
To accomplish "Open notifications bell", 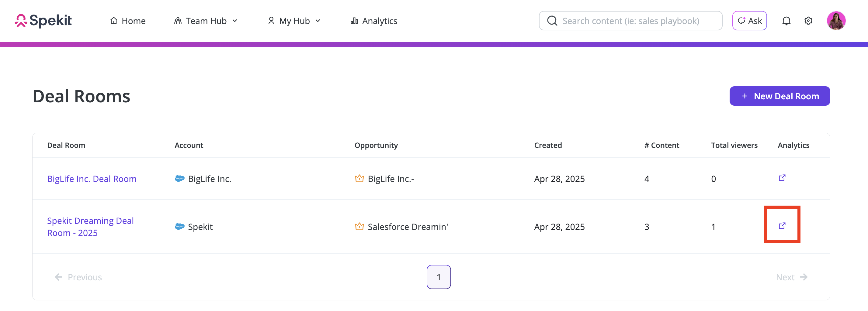I will (x=786, y=21).
